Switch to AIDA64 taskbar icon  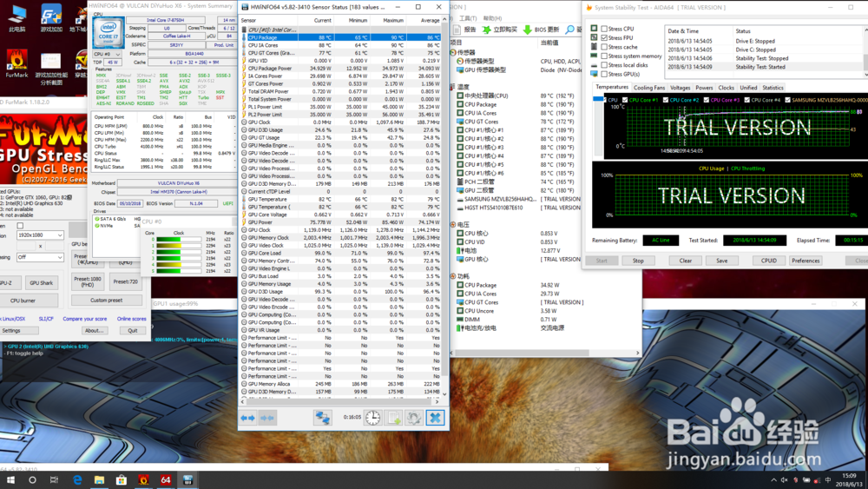coord(166,480)
